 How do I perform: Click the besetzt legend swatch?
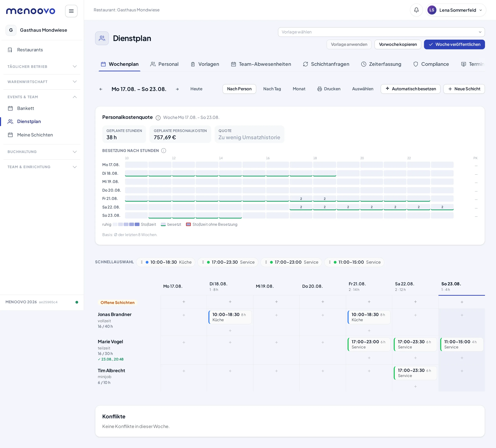coord(163,225)
